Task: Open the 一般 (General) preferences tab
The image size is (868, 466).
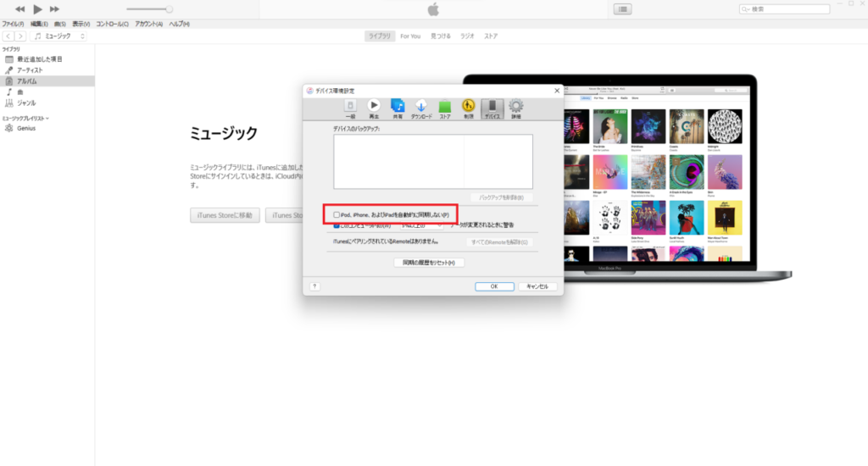Action: point(350,109)
